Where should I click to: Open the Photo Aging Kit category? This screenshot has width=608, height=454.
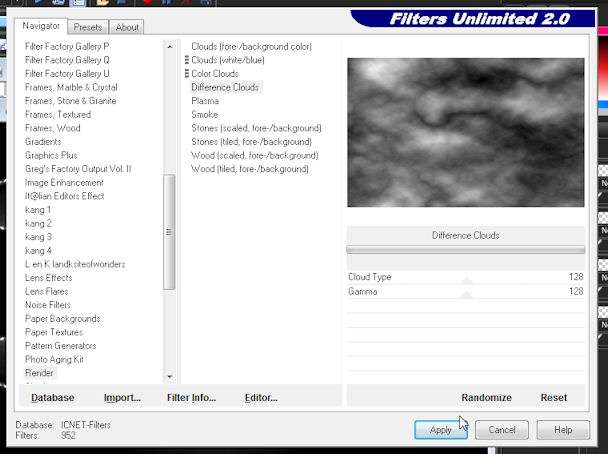pyautogui.click(x=54, y=359)
